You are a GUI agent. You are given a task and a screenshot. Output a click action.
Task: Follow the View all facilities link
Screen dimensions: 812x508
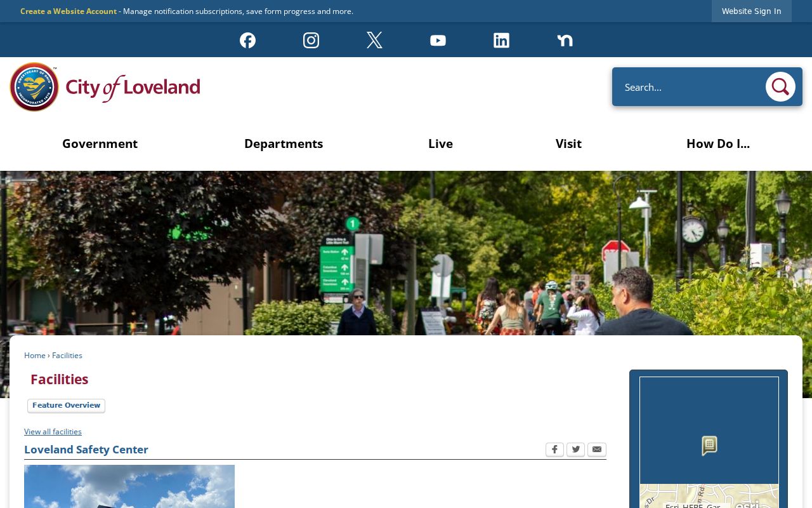click(x=53, y=432)
